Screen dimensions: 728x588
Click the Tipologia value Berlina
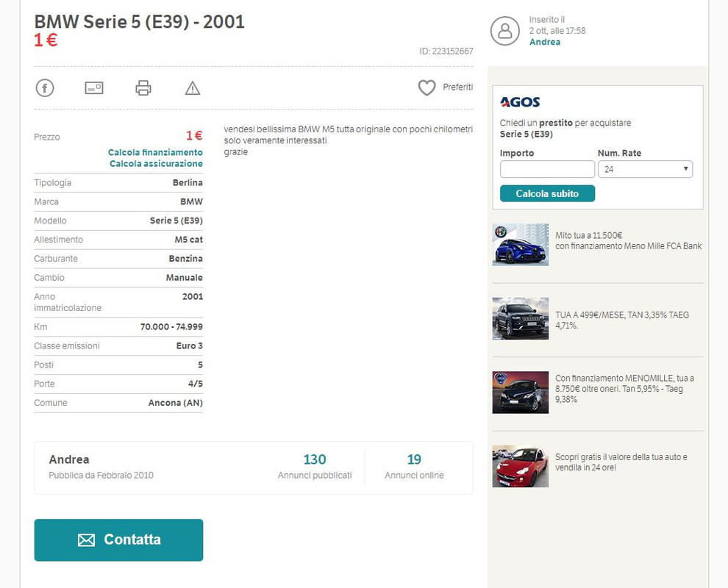click(188, 182)
